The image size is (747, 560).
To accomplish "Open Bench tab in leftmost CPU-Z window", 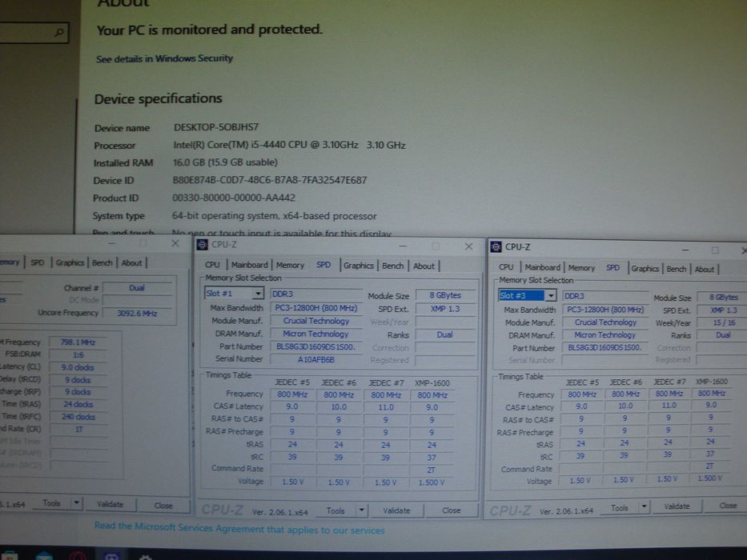I will (102, 263).
